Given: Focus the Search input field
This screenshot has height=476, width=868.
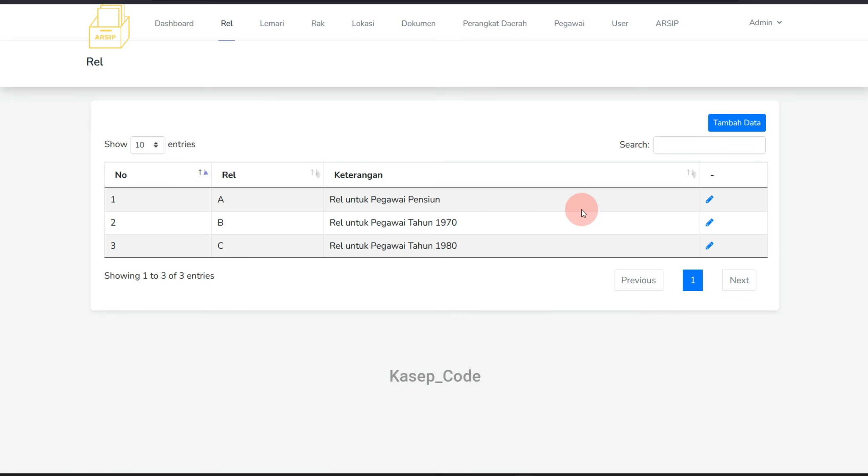Looking at the screenshot, I should tap(709, 145).
